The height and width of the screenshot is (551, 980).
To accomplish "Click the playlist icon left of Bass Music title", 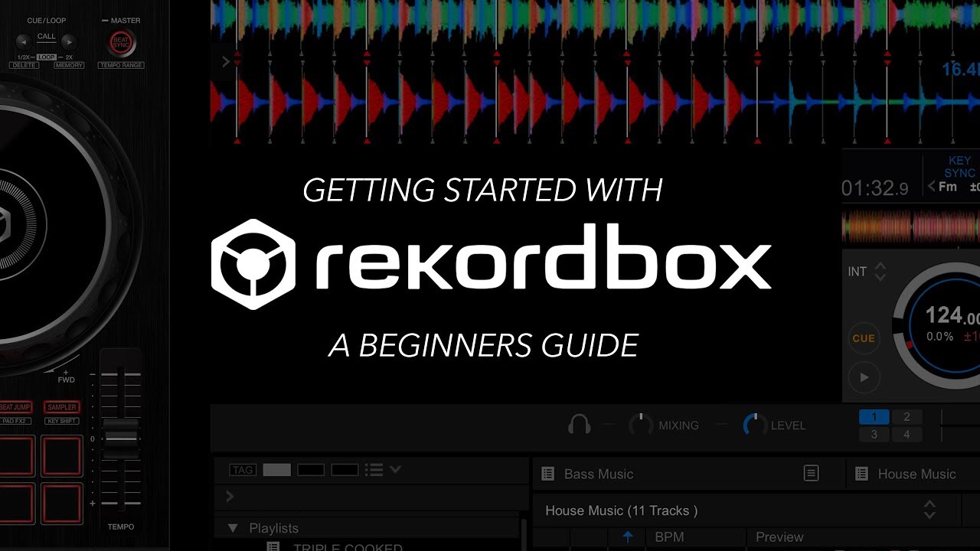I will point(547,474).
